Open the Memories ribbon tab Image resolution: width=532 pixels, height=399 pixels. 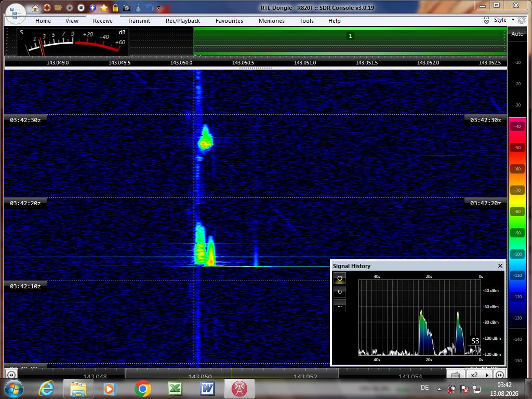272,21
